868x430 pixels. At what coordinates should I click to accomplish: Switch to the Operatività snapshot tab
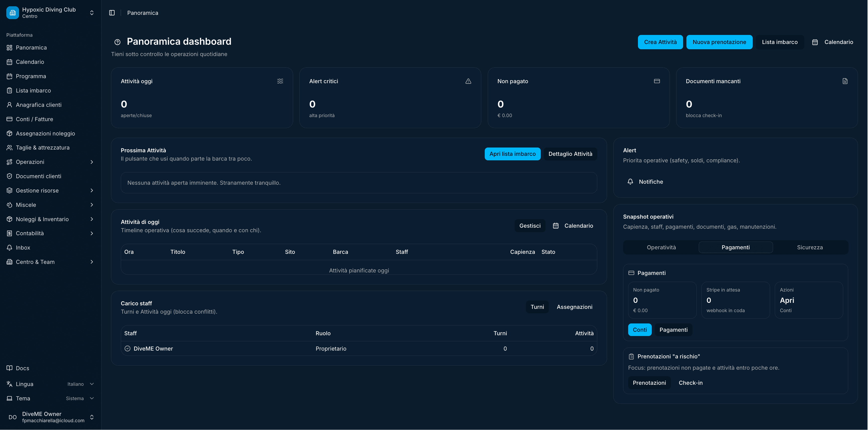click(661, 248)
